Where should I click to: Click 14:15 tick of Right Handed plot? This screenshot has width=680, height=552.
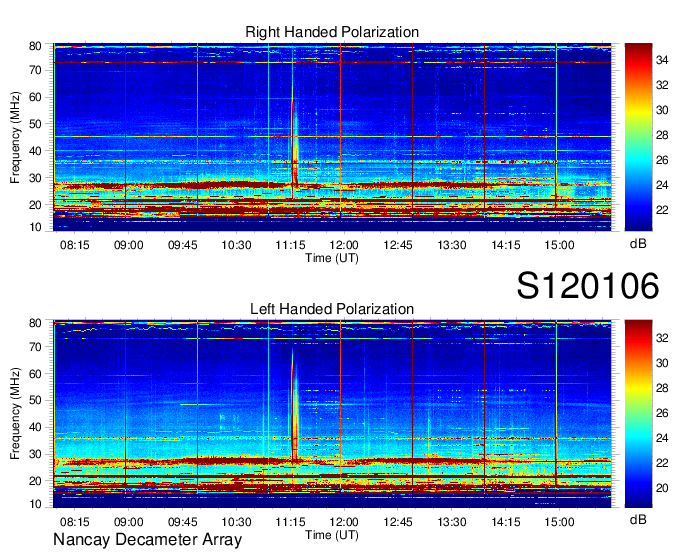coord(506,245)
